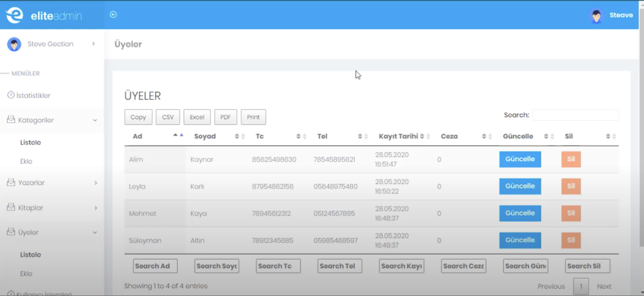Toggle sort order on Ad column
Image resolution: width=644 pixels, height=296 pixels.
coord(178,135)
